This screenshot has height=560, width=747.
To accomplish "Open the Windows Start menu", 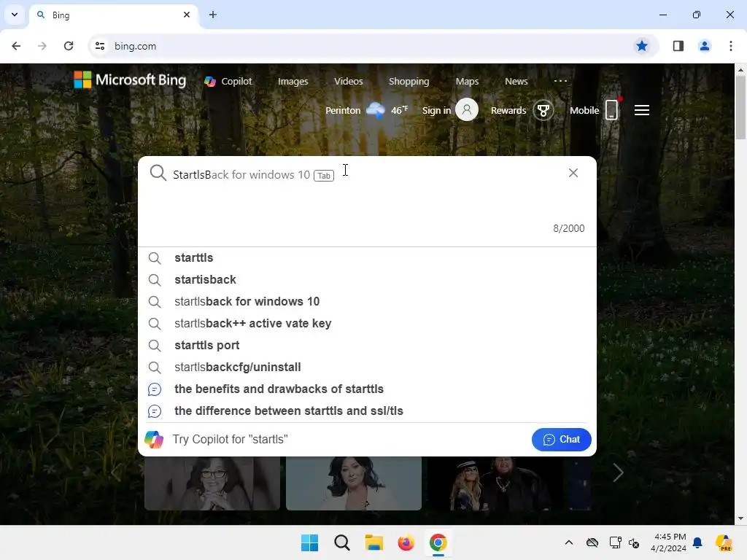I will coord(309,542).
